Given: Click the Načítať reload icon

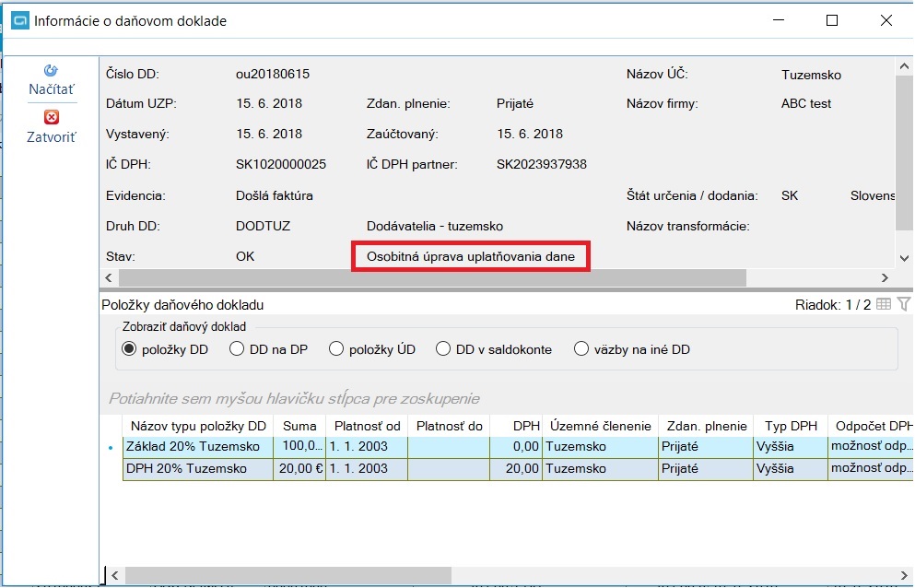Looking at the screenshot, I should click(52, 71).
